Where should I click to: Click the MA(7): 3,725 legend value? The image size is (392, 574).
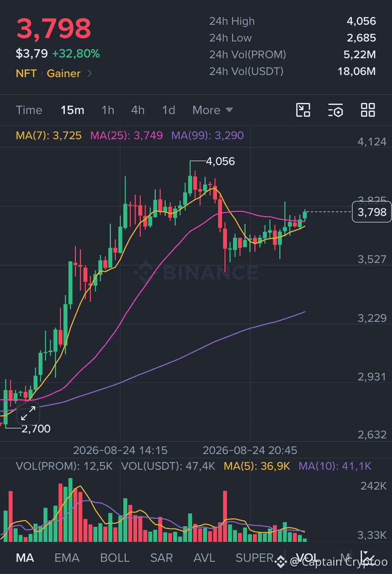pos(49,135)
